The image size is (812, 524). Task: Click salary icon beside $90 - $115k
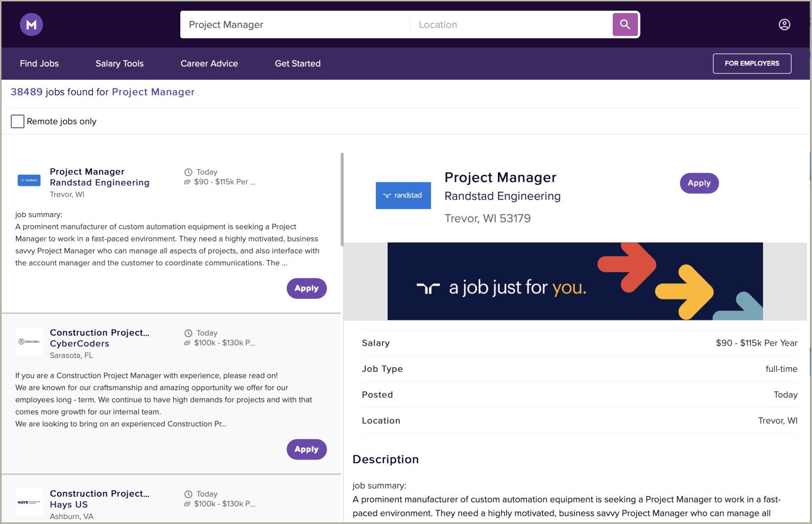(x=187, y=182)
